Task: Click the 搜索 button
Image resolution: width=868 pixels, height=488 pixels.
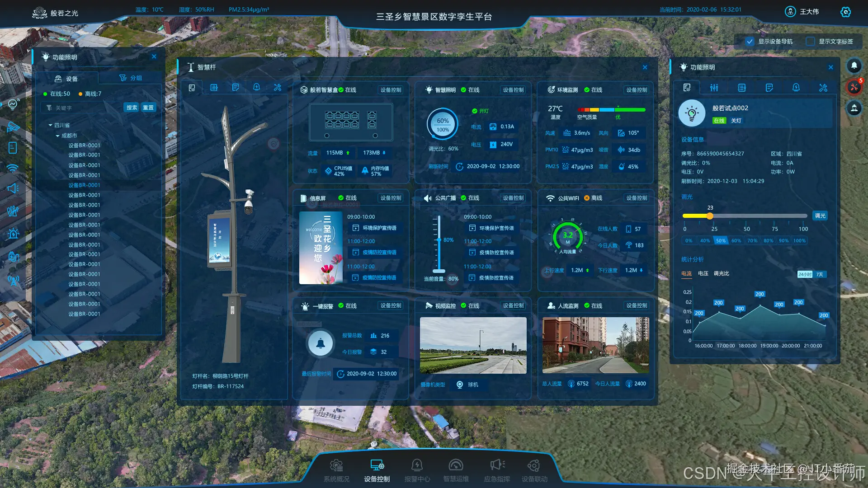Action: pos(132,108)
